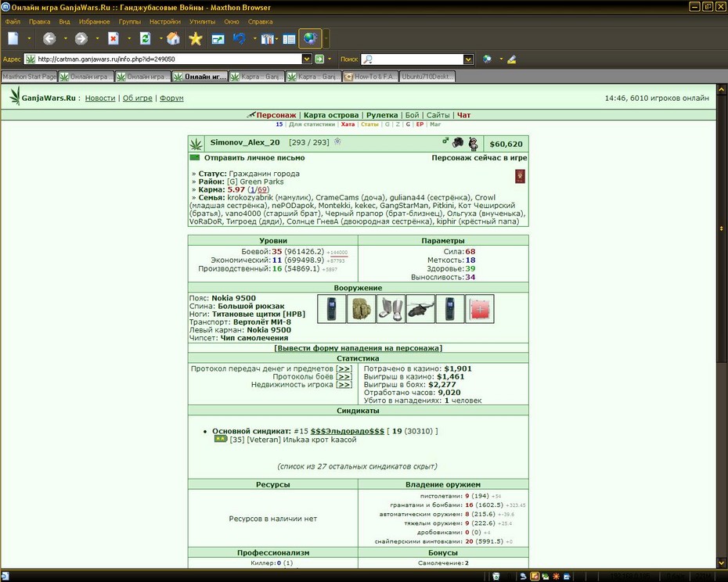Open the Home page icon
This screenshot has height=582, width=728.
click(173, 38)
